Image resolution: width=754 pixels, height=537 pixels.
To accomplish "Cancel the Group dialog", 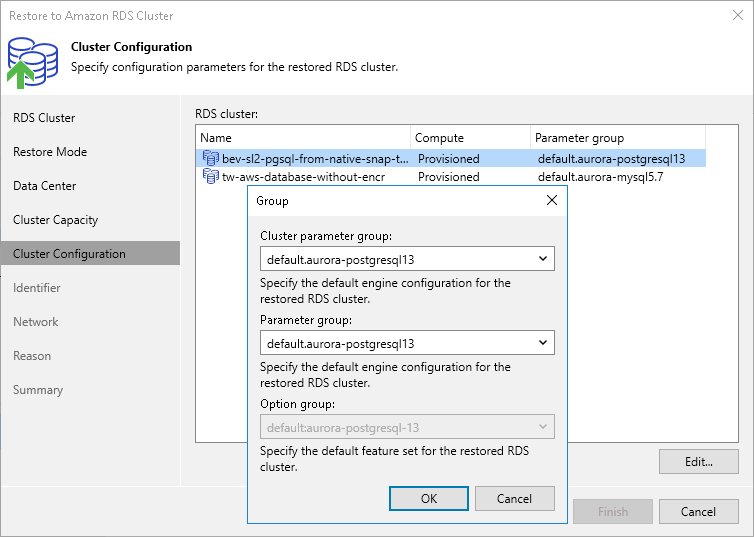I will tap(514, 498).
